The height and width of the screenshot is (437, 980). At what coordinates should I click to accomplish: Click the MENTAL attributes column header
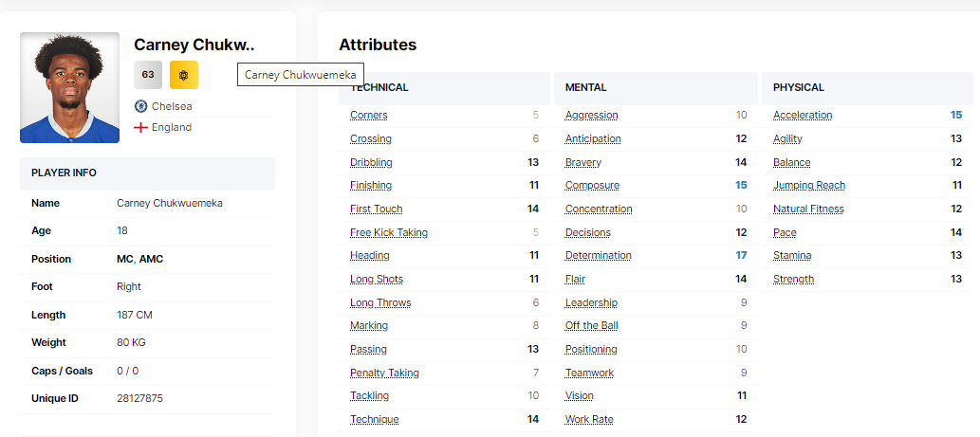585,87
